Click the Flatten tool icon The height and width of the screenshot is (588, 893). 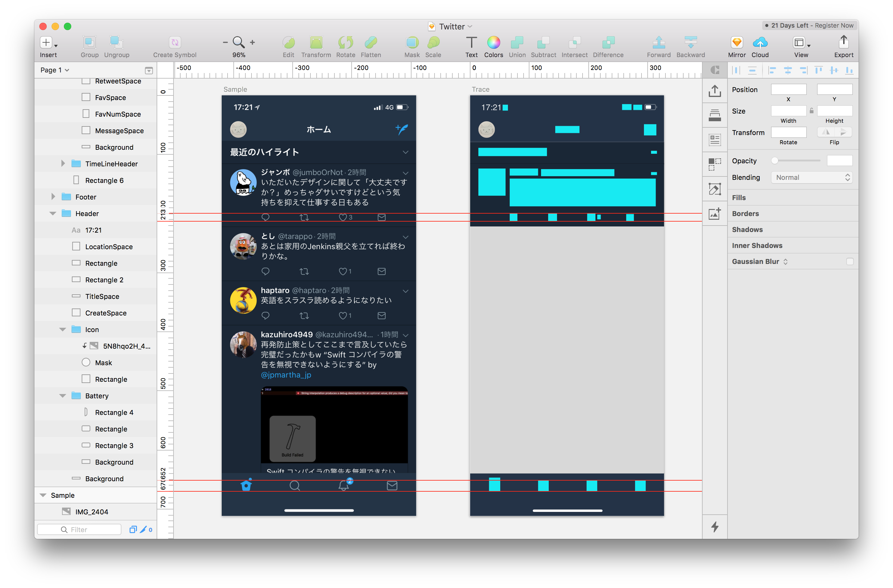point(371,42)
